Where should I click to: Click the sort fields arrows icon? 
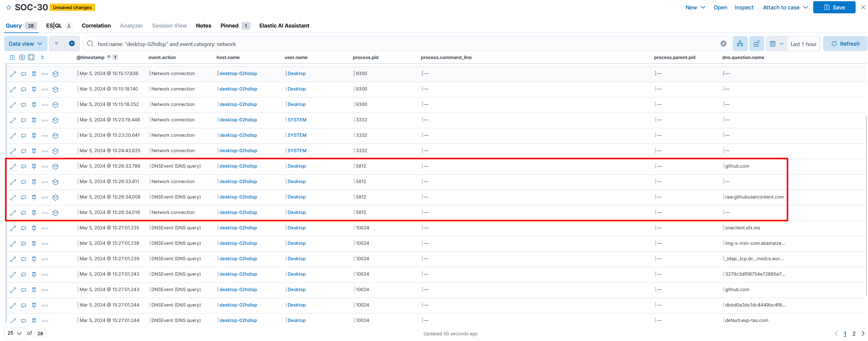coord(42,57)
